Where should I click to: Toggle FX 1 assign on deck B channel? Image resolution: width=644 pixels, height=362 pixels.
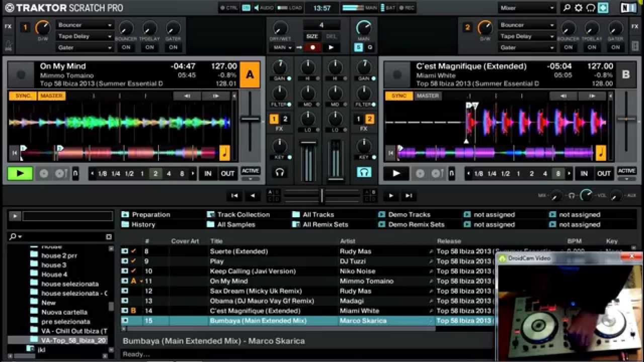click(x=359, y=119)
